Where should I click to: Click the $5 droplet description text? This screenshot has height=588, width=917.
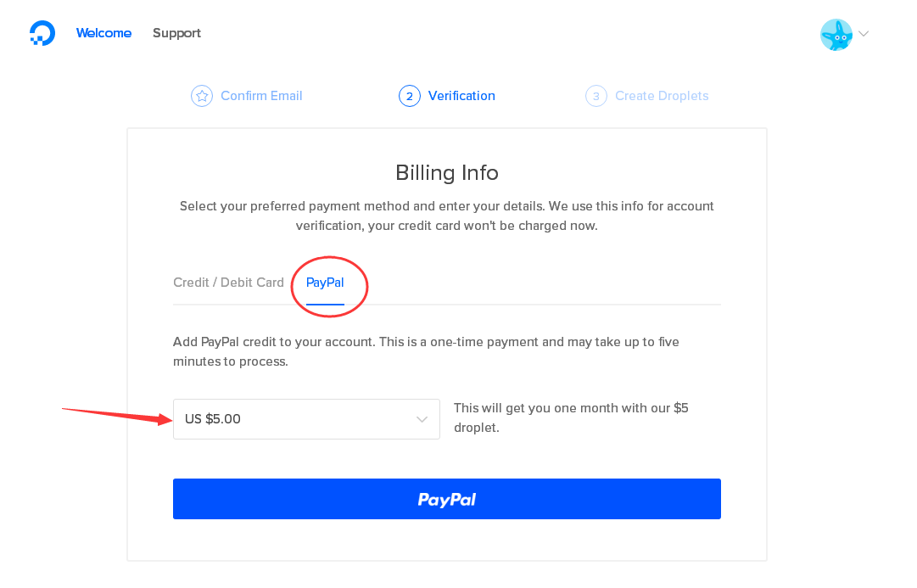pos(571,417)
